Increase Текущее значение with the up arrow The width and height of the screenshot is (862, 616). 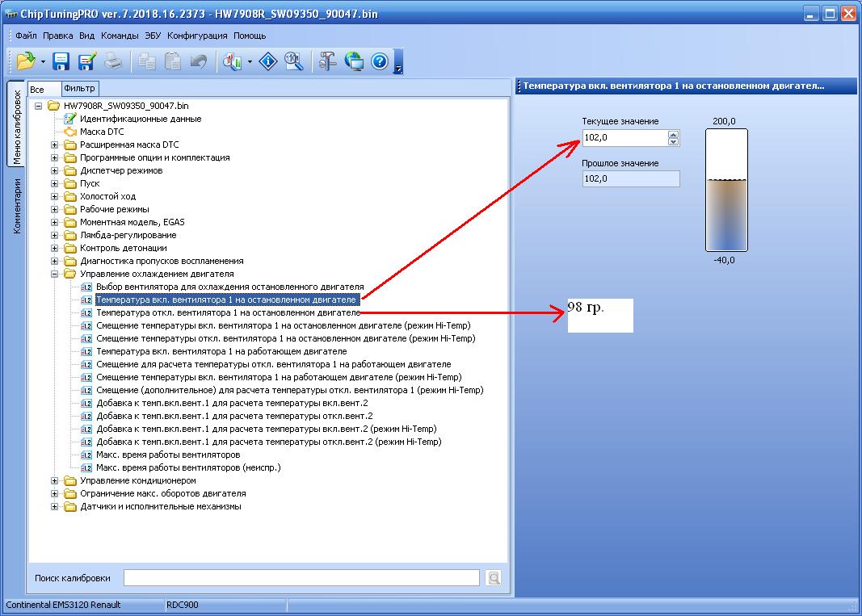pyautogui.click(x=674, y=134)
